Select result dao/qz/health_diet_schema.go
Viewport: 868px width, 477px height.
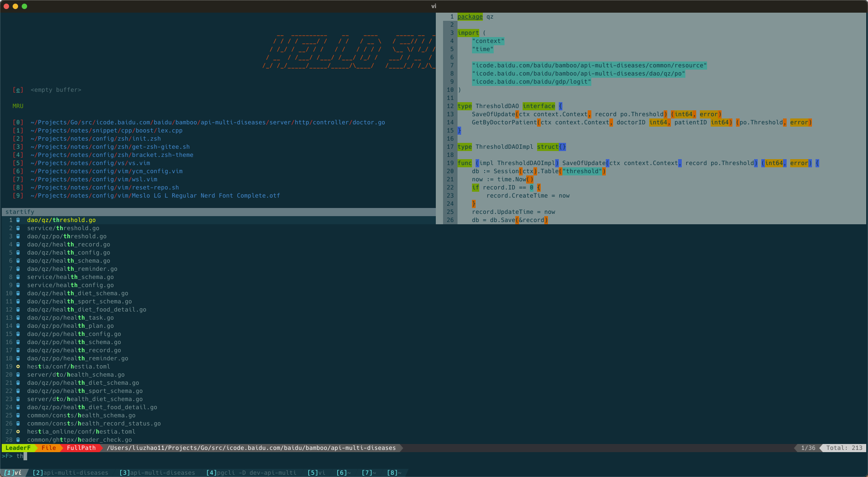[78, 293]
